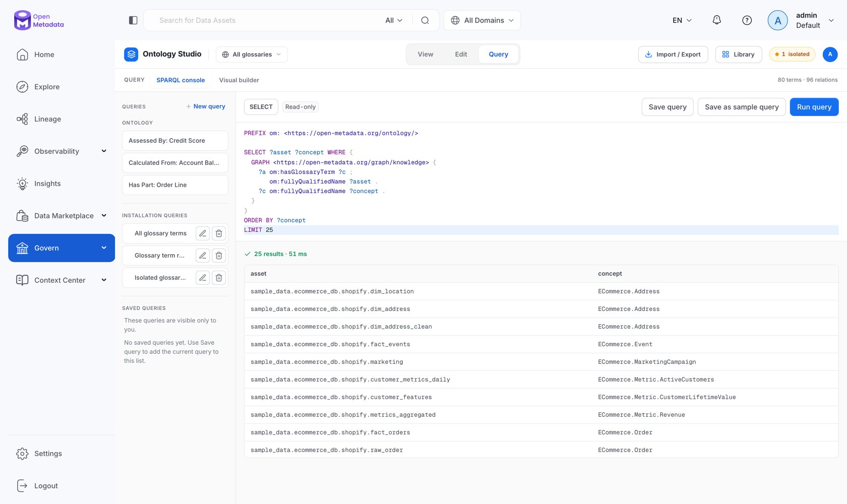Click the OpenMetadata logo
847x504 pixels.
coord(39,20)
